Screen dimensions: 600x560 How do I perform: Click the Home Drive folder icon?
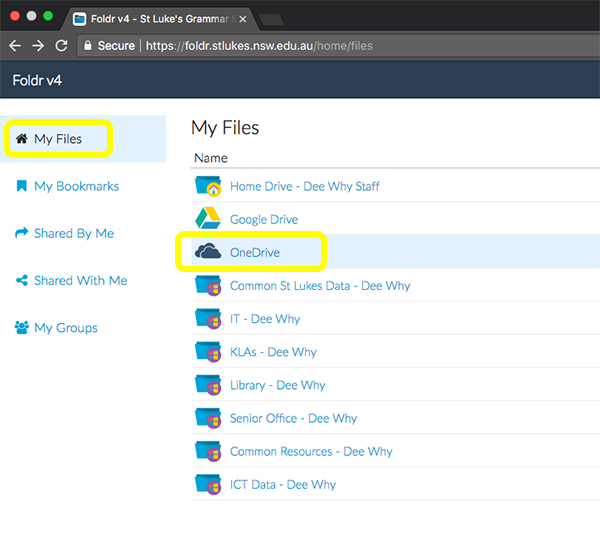[x=207, y=186]
